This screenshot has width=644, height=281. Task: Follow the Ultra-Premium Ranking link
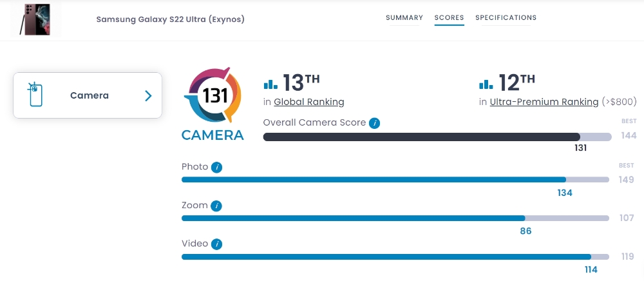pyautogui.click(x=544, y=102)
